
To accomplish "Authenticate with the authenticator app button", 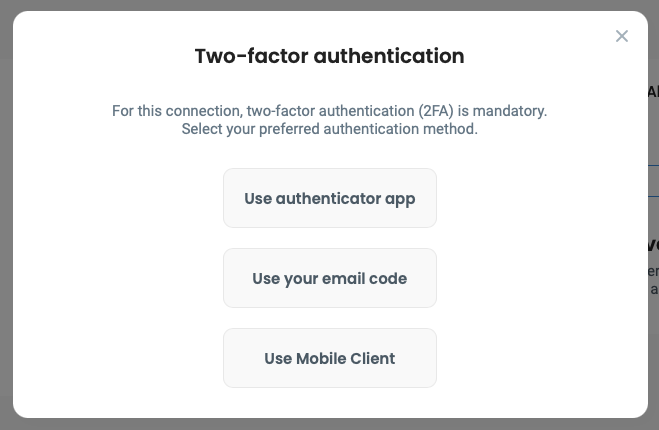I will click(330, 198).
